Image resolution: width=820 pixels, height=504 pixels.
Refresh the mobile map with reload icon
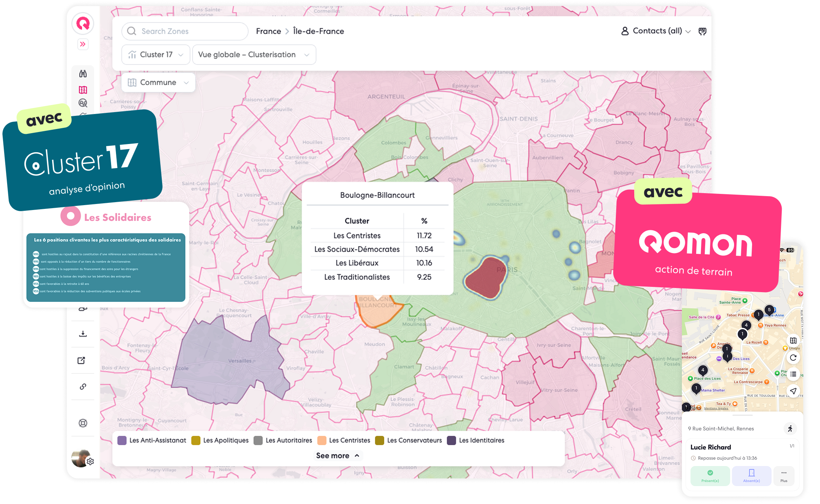coord(793,358)
